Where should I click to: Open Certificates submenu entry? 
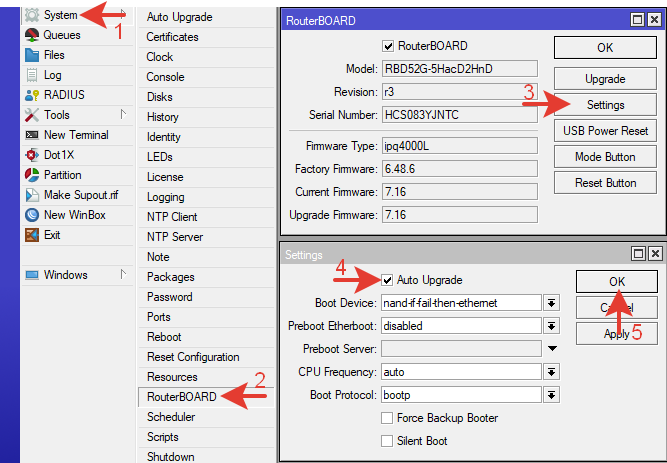click(x=206, y=37)
